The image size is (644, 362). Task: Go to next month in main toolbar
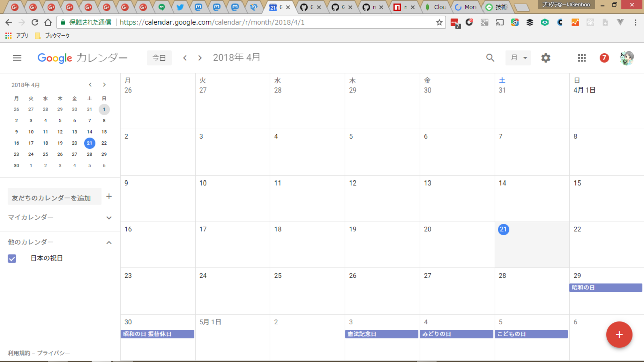point(200,58)
